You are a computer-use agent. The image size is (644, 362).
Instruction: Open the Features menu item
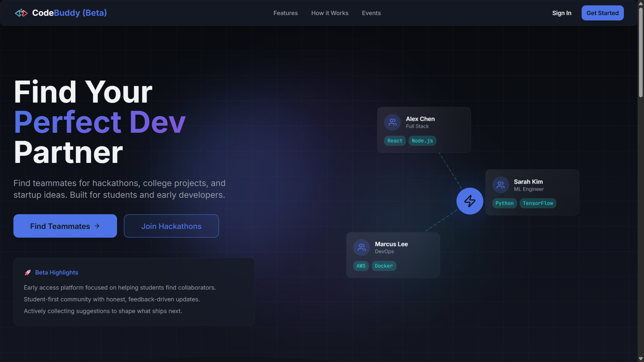(x=285, y=13)
